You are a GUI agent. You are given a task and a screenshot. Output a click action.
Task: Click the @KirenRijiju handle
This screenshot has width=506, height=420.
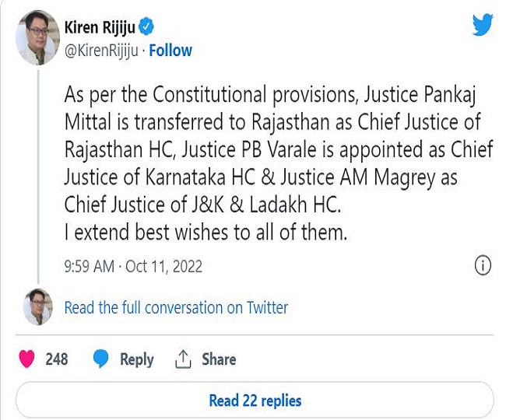click(100, 51)
